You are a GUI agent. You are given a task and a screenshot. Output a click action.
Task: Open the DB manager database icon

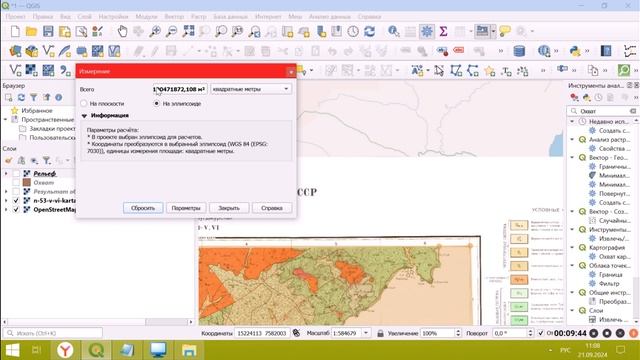pos(519,51)
